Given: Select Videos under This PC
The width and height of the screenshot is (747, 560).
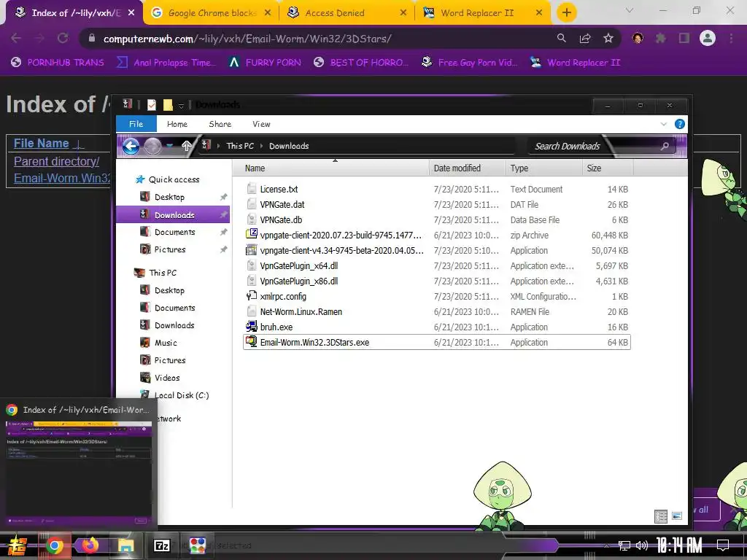Looking at the screenshot, I should tap(167, 378).
